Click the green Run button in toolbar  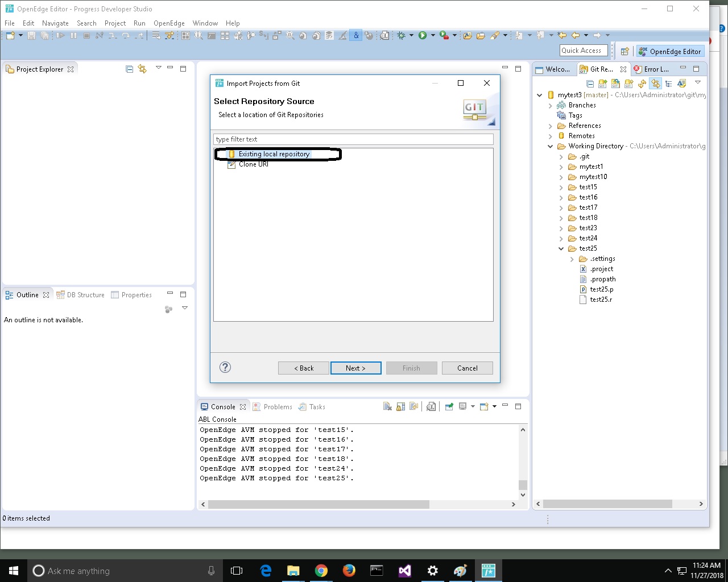[423, 35]
